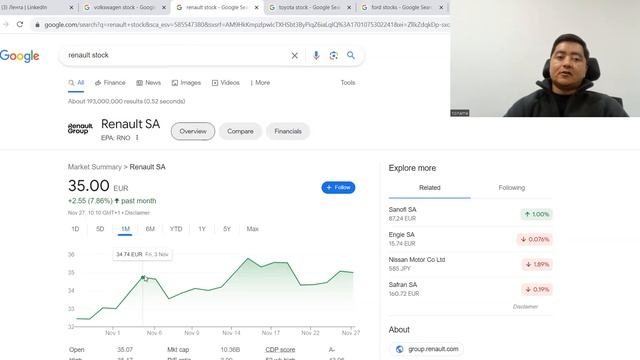Reload the page with the refresh icon
Viewport: 640px width, 360px height.
pyautogui.click(x=20, y=24)
